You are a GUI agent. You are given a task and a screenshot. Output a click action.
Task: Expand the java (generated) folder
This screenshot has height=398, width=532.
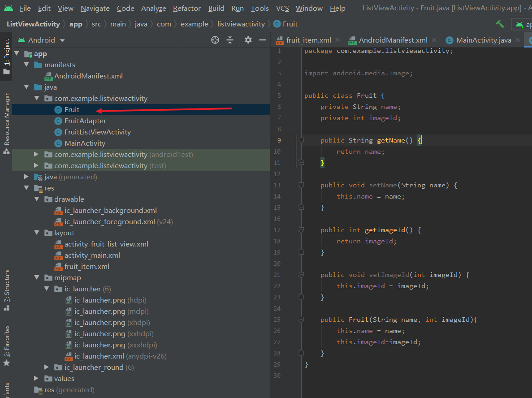point(26,177)
